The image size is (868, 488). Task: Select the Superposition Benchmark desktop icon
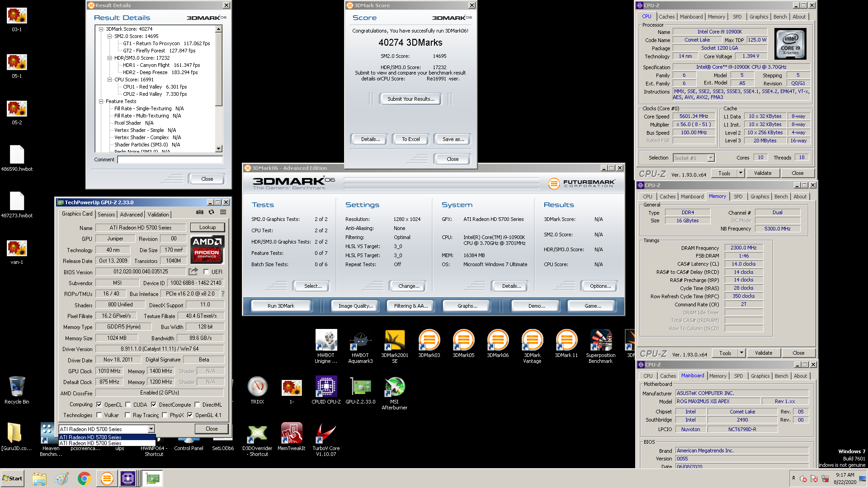600,347
